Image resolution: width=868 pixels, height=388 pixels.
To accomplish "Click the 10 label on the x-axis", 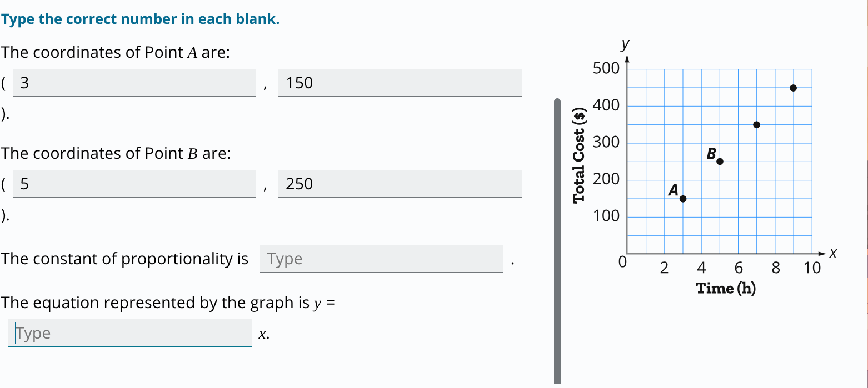I will pos(812,268).
